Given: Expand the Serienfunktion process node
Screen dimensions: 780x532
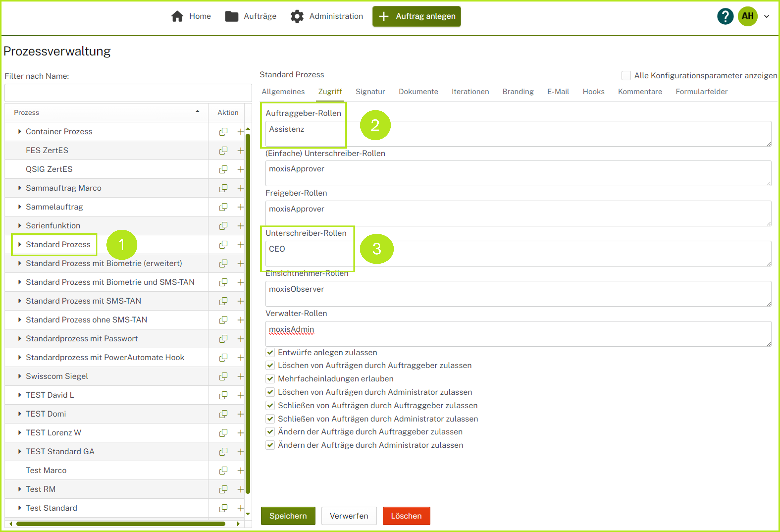Looking at the screenshot, I should (19, 225).
